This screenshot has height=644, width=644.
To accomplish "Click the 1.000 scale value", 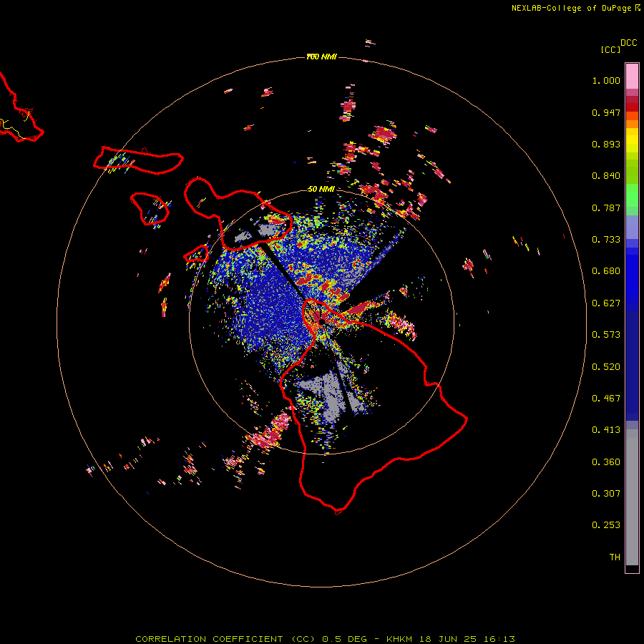I will click(606, 81).
